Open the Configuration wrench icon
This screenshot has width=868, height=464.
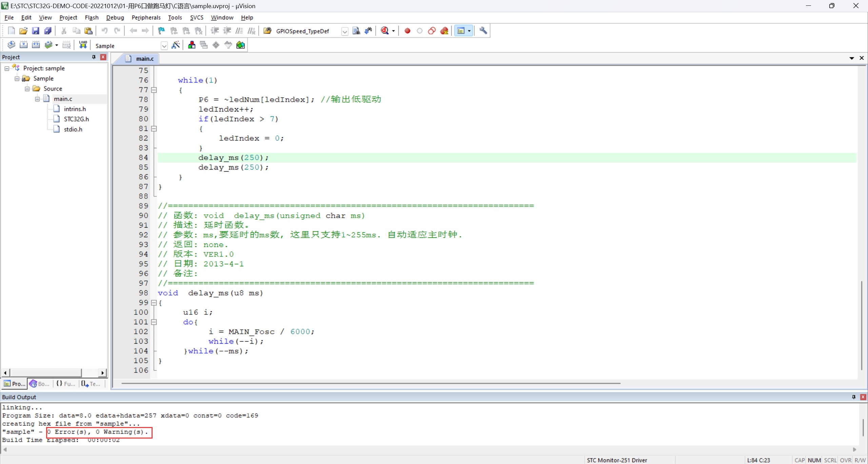click(x=483, y=31)
